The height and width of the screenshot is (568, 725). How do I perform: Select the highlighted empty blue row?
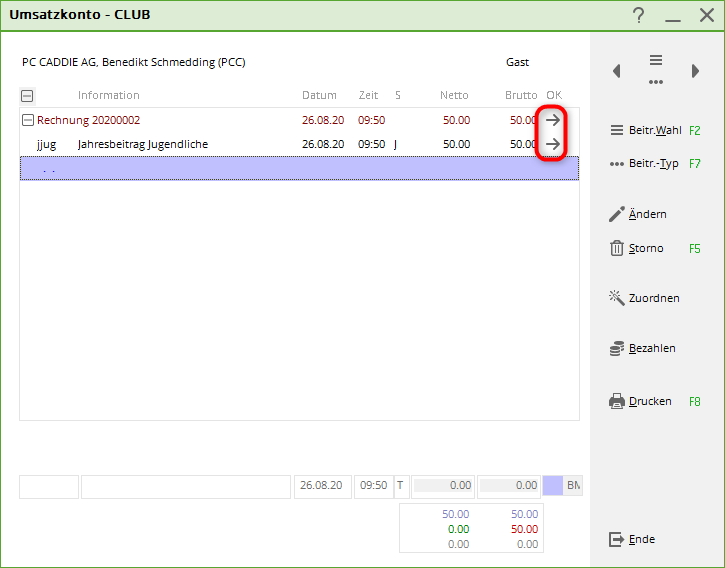tap(299, 168)
